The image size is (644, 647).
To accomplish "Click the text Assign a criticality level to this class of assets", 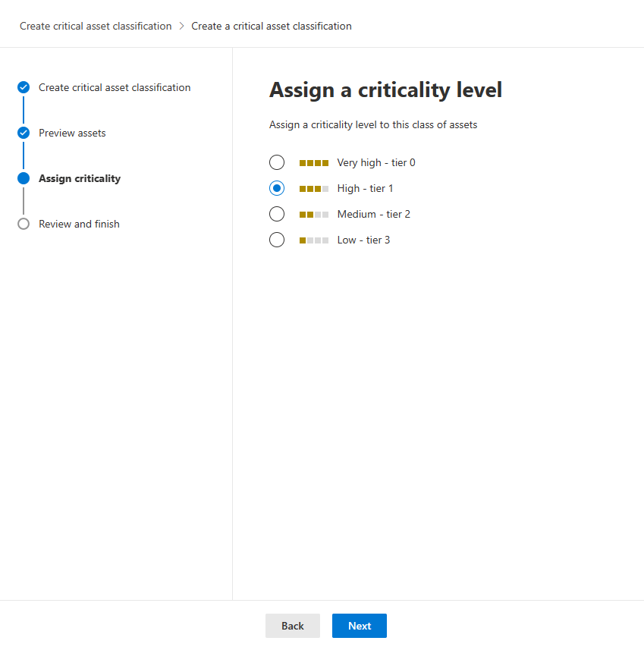I will tap(373, 124).
